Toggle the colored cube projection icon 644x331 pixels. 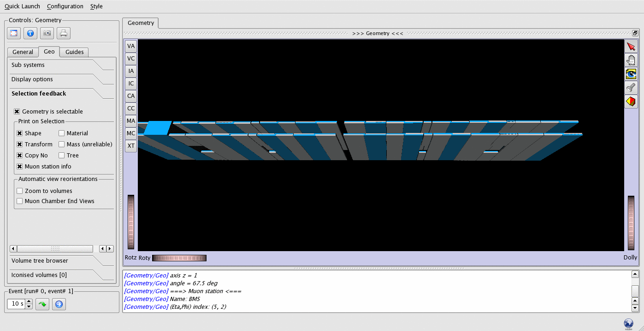(631, 101)
